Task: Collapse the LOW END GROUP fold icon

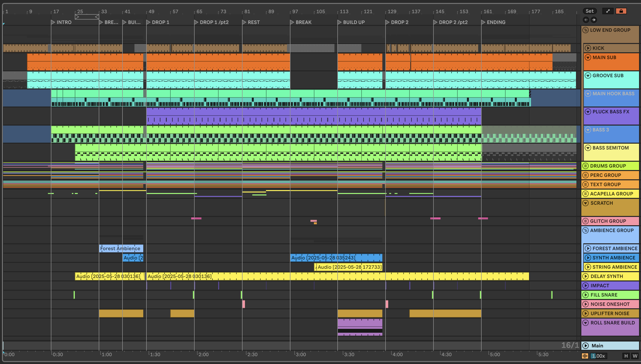Action: [x=586, y=30]
